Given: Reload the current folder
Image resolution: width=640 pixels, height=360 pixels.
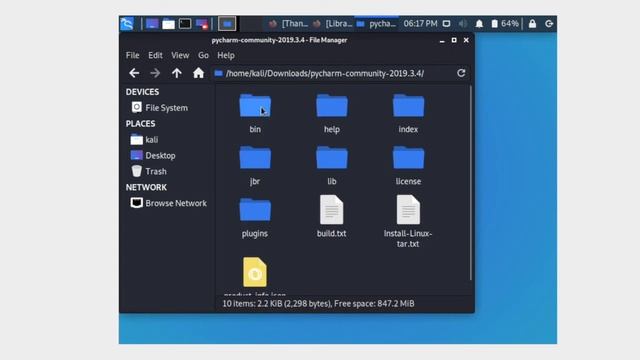Looking at the screenshot, I should (461, 73).
